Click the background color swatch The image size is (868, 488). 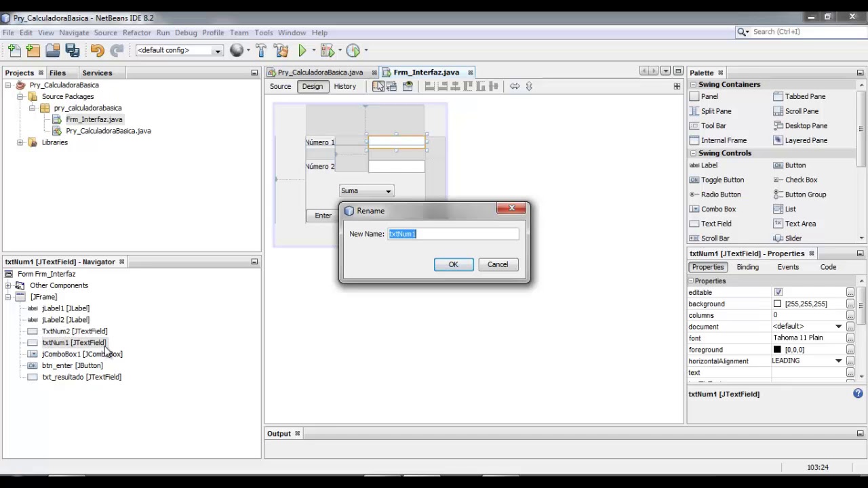coord(777,304)
